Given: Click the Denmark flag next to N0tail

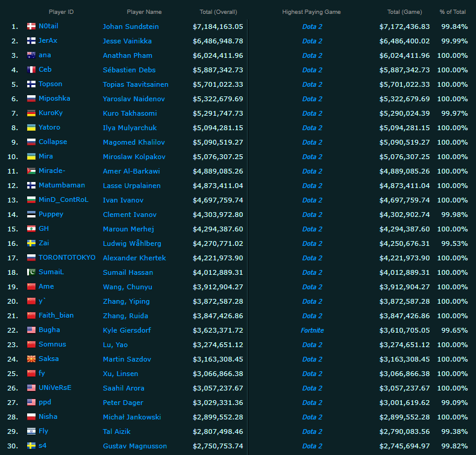Looking at the screenshot, I should pos(31,27).
